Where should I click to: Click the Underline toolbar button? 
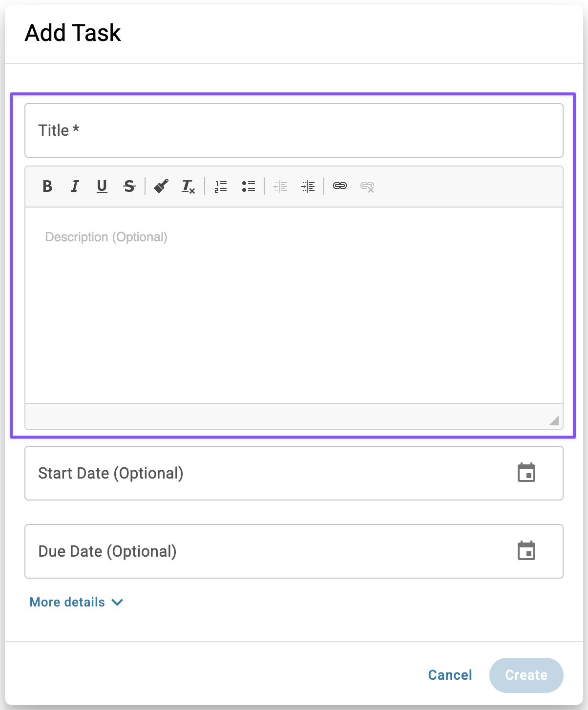102,186
